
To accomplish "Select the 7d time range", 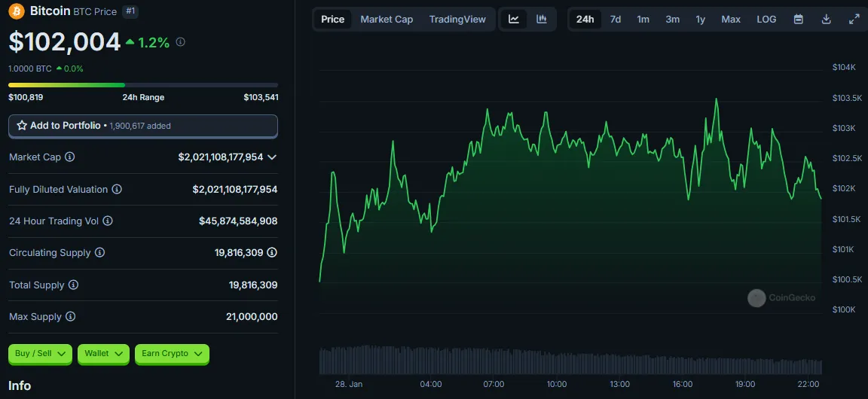I will (616, 20).
